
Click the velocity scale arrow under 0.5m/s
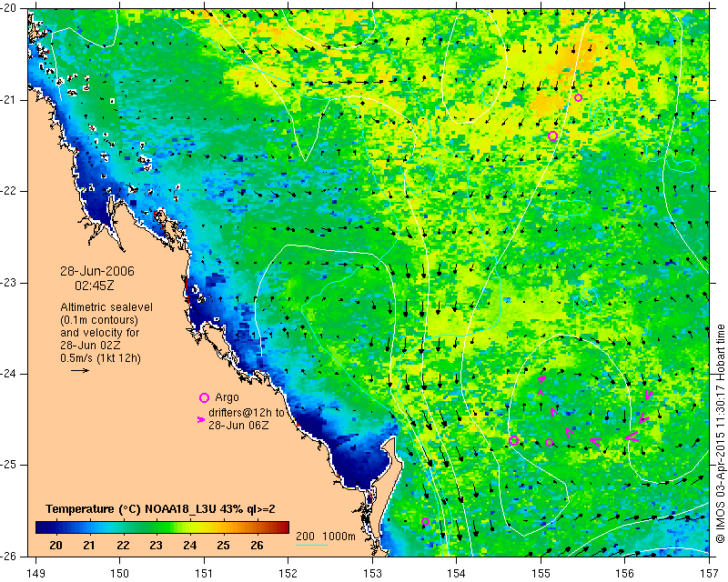[80, 370]
